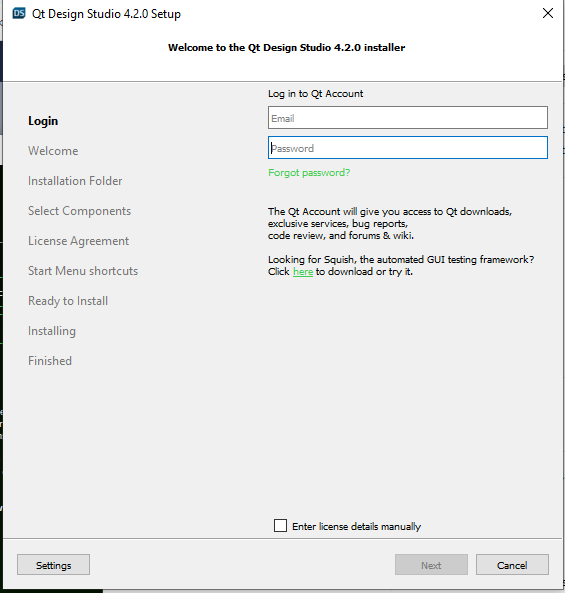565x593 pixels.
Task: Open the Forgot password? link
Action: click(x=309, y=173)
